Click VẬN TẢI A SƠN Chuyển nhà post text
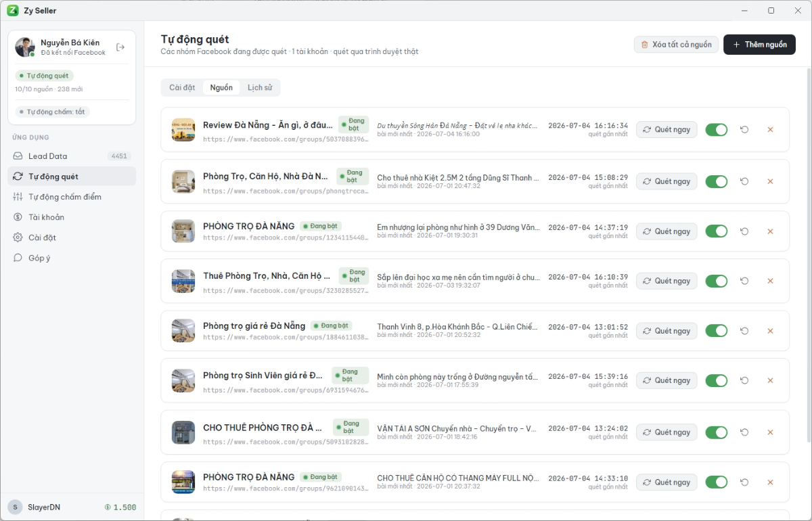 pyautogui.click(x=458, y=428)
